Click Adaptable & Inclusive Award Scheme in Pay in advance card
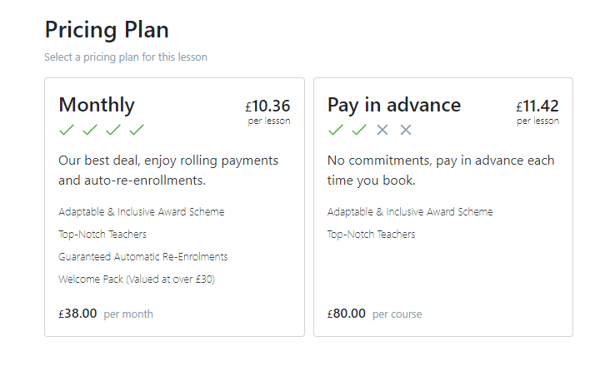 (410, 212)
